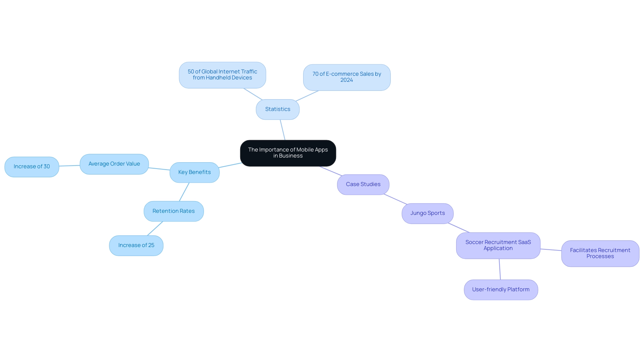The image size is (644, 363).
Task: Click the Increase of 30 leaf node
Action: 32,166
